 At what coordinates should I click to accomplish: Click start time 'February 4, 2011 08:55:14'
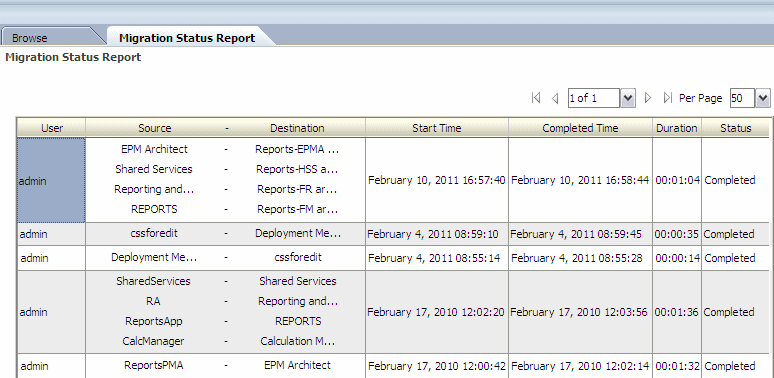pos(434,258)
